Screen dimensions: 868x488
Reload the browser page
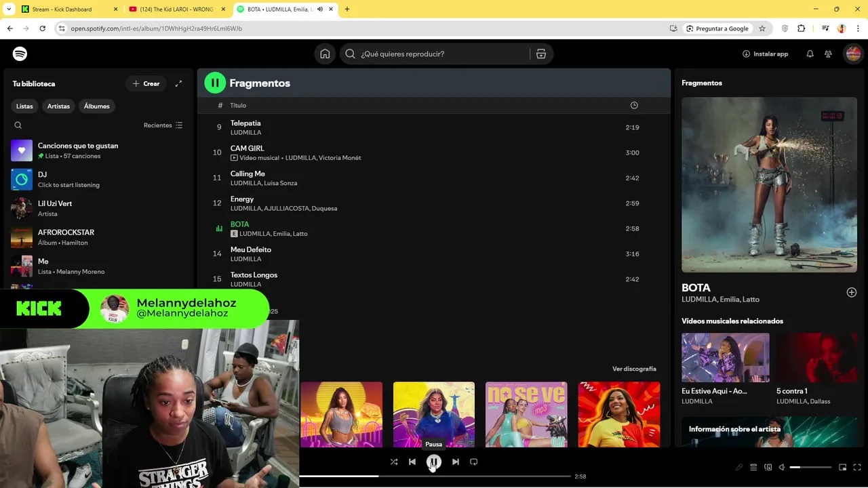click(42, 28)
